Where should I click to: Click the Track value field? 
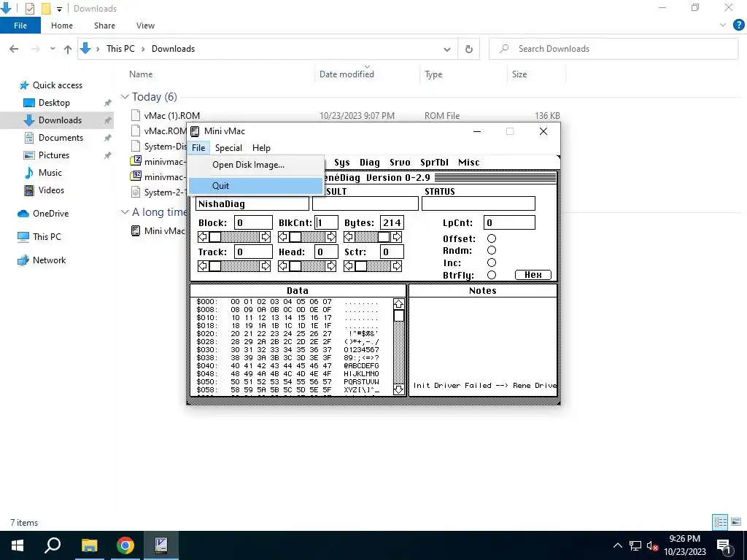[253, 252]
